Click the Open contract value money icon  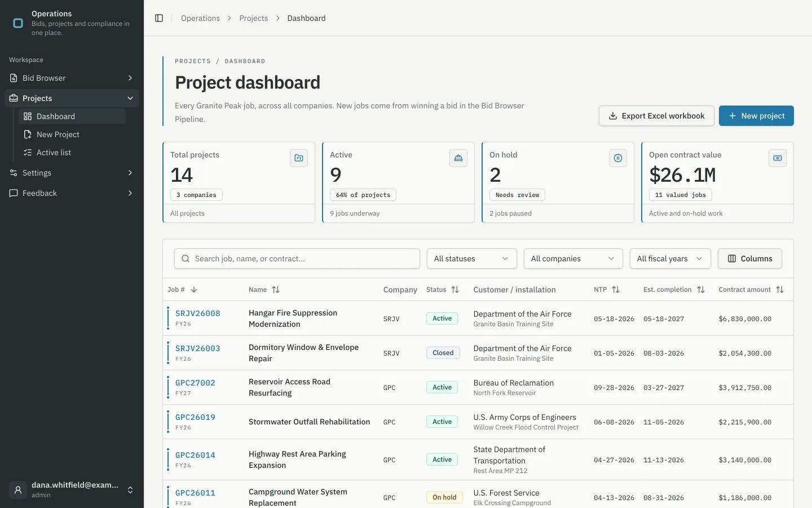778,158
